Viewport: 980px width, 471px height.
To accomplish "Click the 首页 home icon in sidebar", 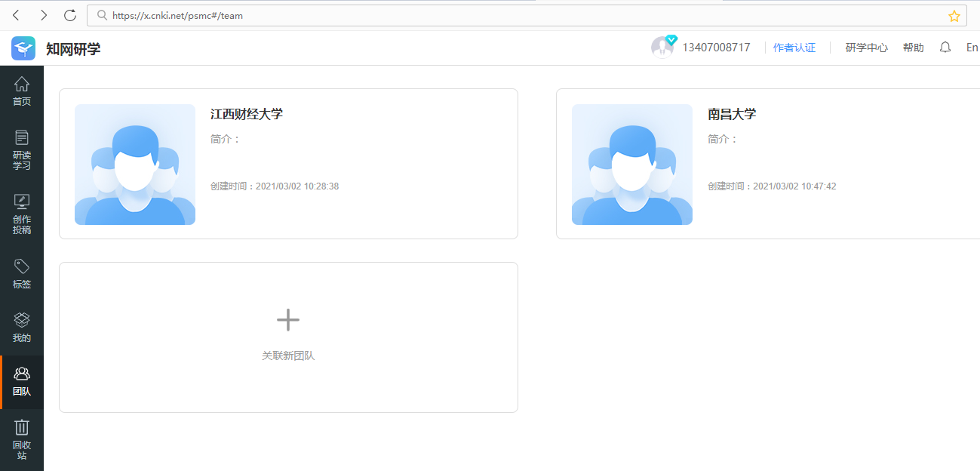I will pos(22,84).
